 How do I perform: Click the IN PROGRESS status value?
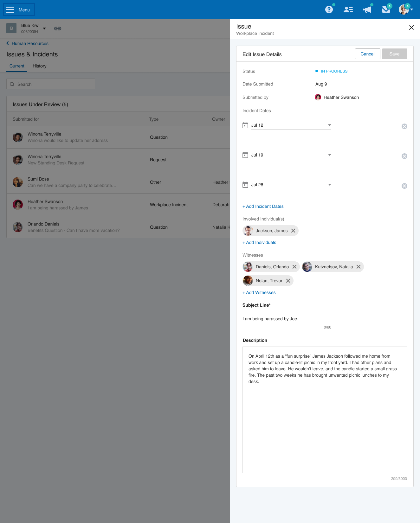pyautogui.click(x=334, y=71)
